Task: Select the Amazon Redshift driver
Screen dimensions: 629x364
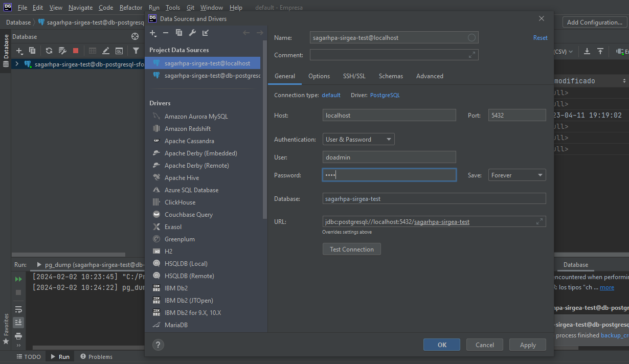Action: click(188, 128)
